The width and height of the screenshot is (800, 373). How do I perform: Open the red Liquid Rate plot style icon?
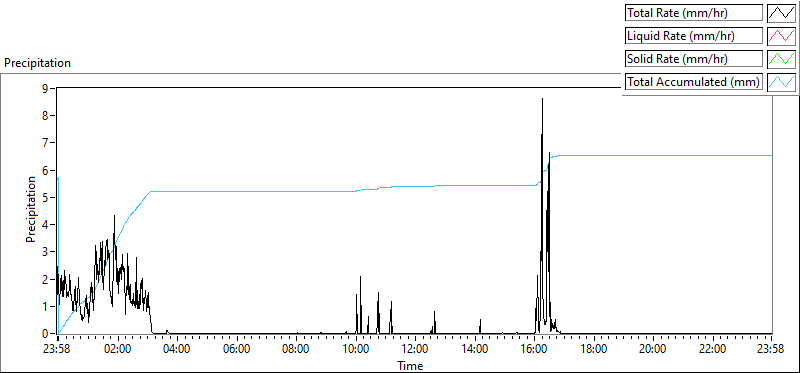[x=782, y=36]
